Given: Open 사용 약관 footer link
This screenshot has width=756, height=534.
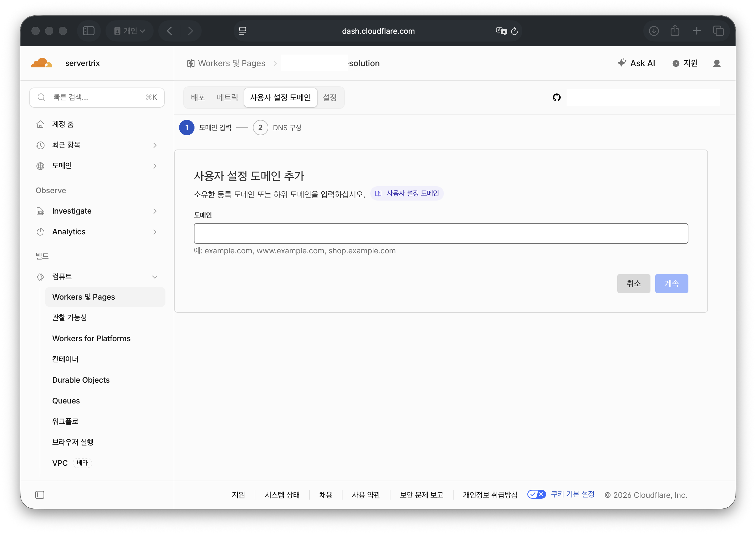Looking at the screenshot, I should click(x=366, y=495).
